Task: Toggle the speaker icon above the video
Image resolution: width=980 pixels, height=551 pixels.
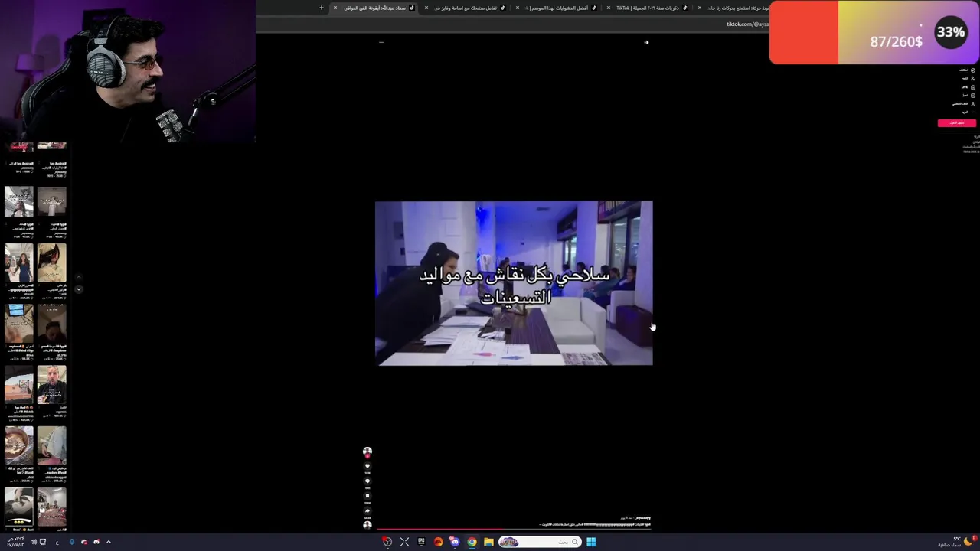Action: [x=646, y=42]
